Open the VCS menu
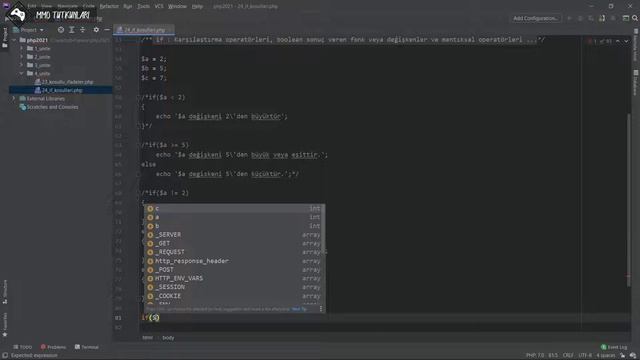This screenshot has height=360, width=640. [x=159, y=6]
